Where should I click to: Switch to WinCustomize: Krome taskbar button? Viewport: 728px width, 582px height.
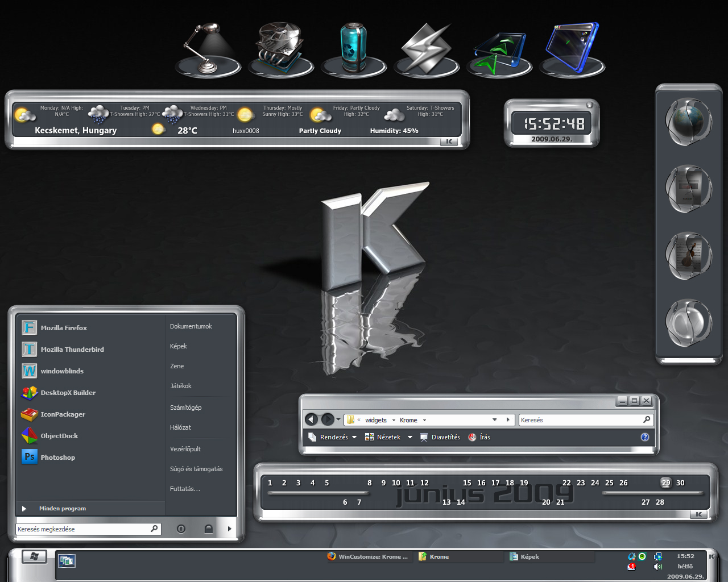(x=368, y=556)
